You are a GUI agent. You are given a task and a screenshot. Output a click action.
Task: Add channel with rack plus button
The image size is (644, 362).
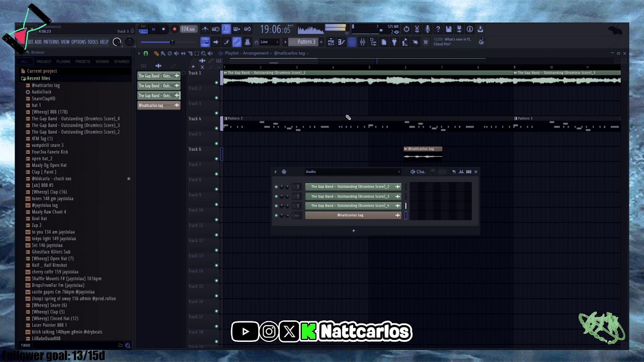[x=353, y=231]
